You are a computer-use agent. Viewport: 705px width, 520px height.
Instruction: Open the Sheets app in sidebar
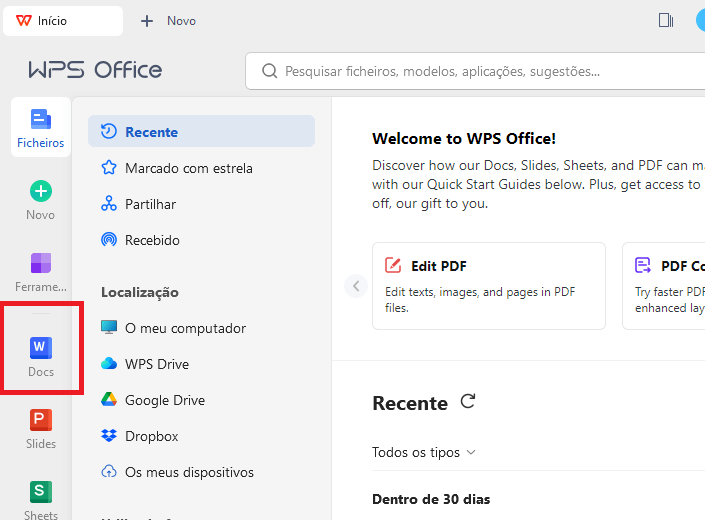click(x=41, y=500)
